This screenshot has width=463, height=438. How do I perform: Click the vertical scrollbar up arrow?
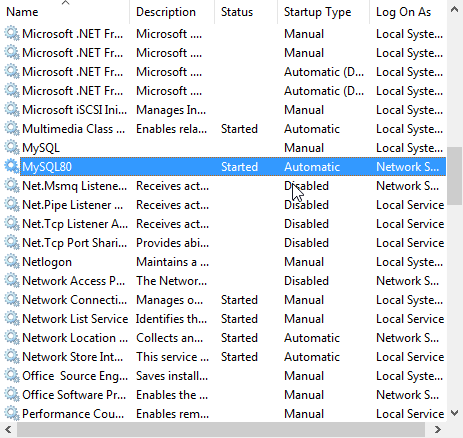click(454, 9)
